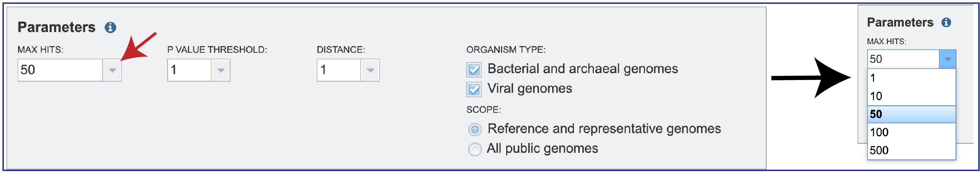980x178 pixels.
Task: Choose 1 from the Max Hits list
Action: click(912, 78)
